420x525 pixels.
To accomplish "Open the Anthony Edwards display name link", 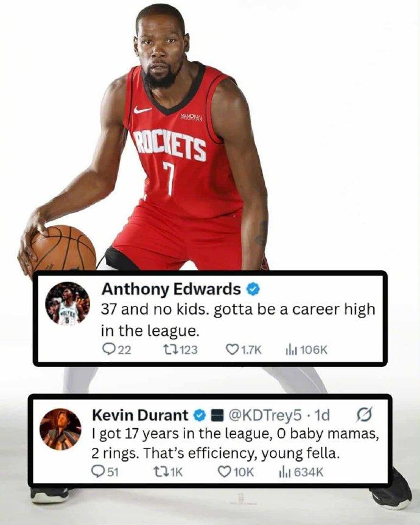I will tap(171, 290).
